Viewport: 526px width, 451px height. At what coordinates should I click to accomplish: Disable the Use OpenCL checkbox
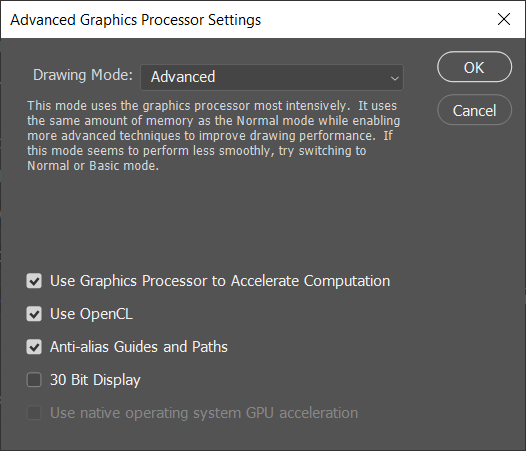click(34, 314)
